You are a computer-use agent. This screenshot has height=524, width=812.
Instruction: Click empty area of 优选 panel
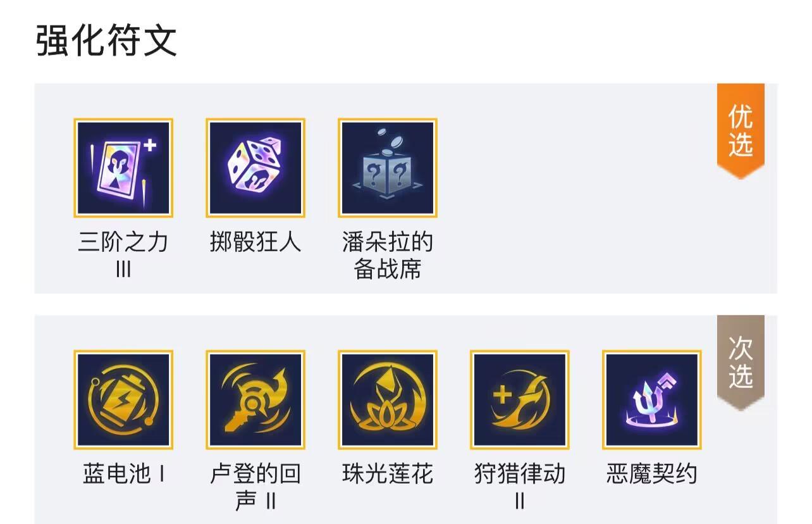tap(575, 190)
